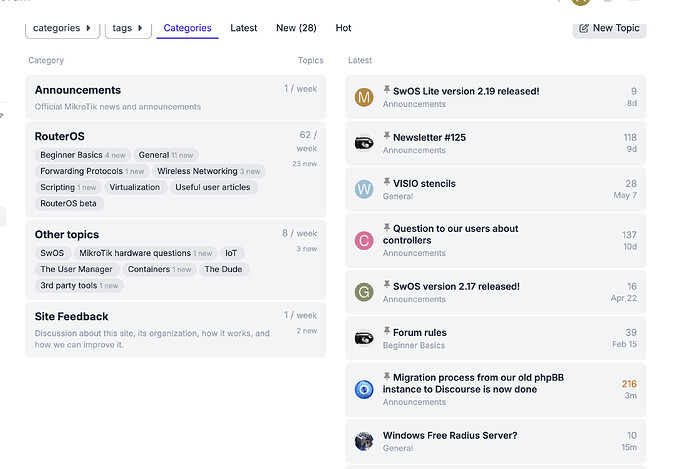Click pin icon next to Newsletter #125
Viewport: 690px width, 469px height.
(386, 136)
